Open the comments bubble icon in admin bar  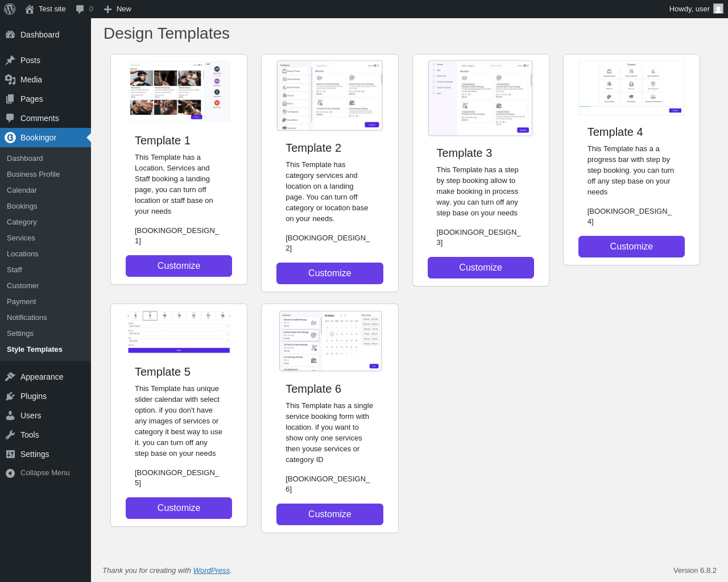tap(80, 9)
